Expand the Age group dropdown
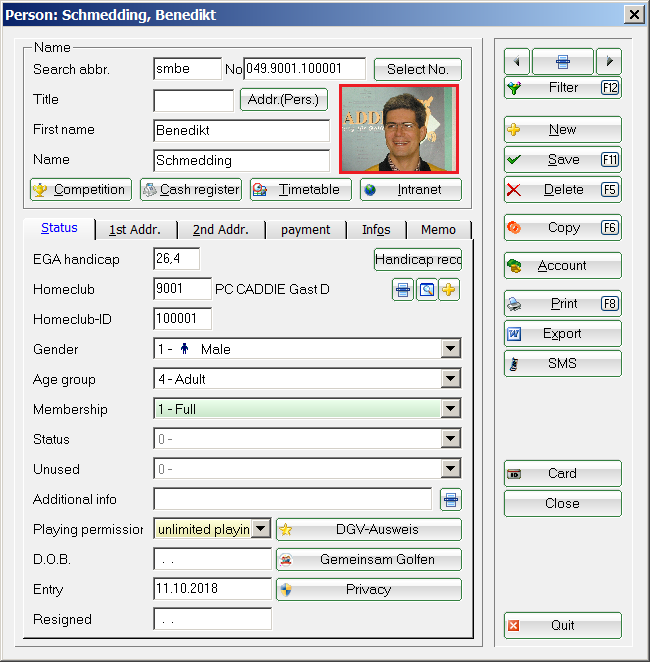 point(450,379)
